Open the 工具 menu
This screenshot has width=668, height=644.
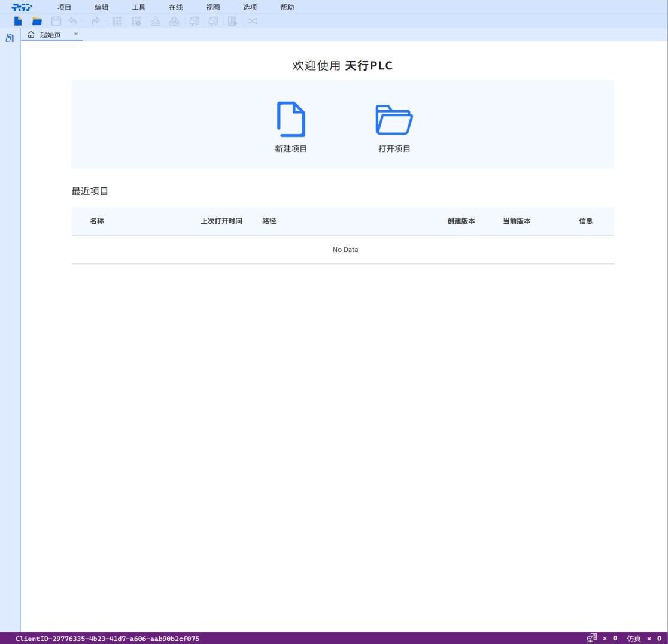[138, 7]
